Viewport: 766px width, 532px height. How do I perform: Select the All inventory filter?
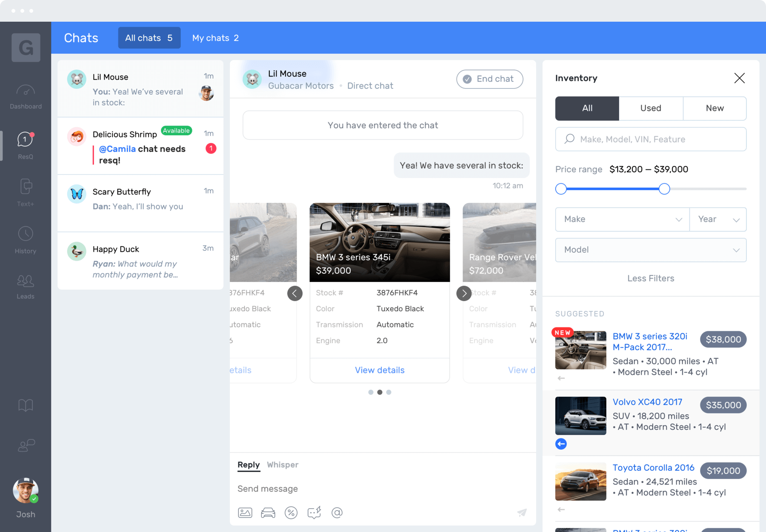pos(587,108)
